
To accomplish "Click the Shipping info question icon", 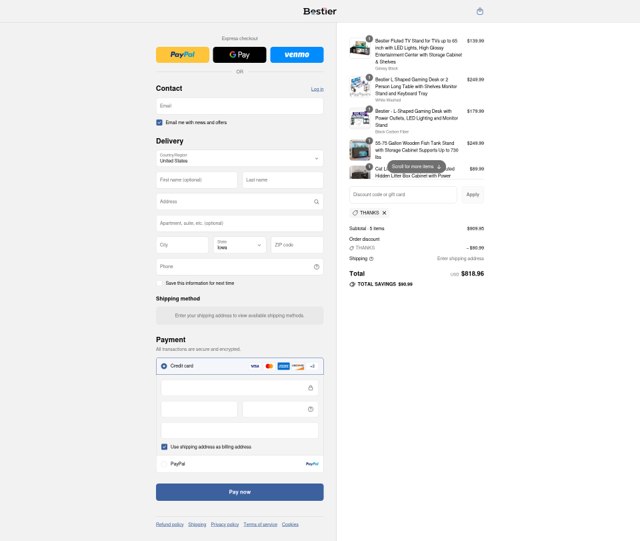I will click(371, 259).
